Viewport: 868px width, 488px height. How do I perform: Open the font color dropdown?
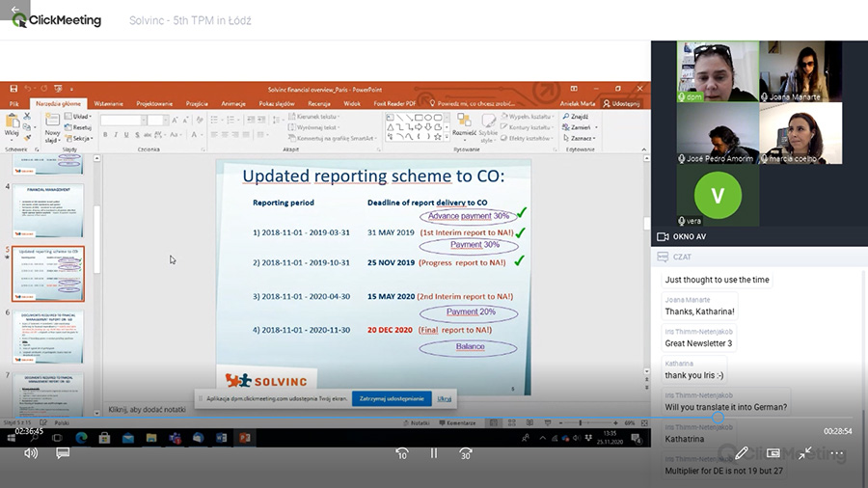coord(196,134)
